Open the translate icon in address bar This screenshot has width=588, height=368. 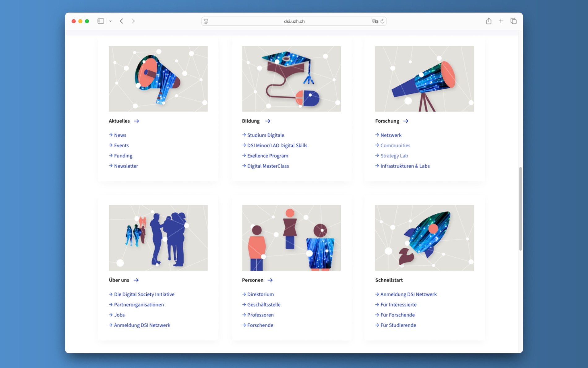375,21
